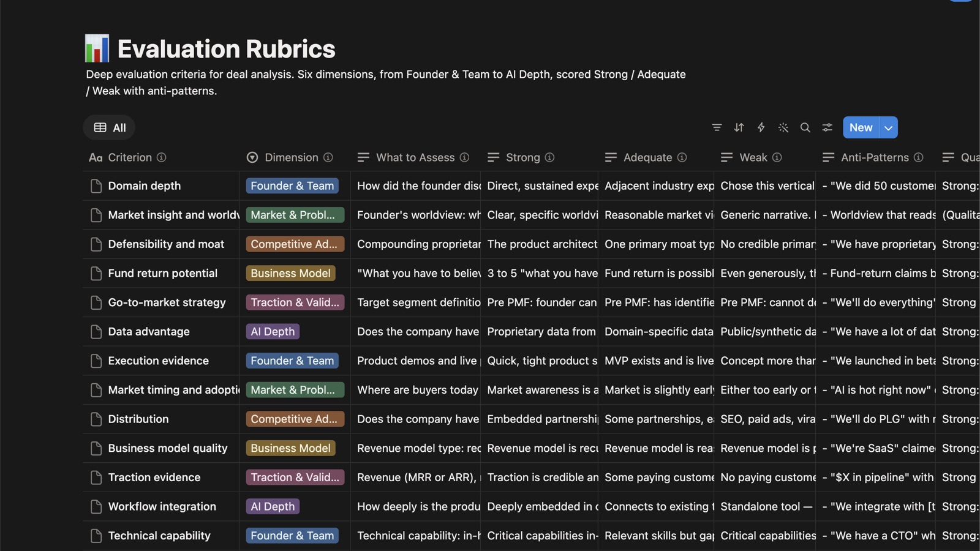The height and width of the screenshot is (551, 980).
Task: Click the bar chart page icon
Action: [97, 48]
